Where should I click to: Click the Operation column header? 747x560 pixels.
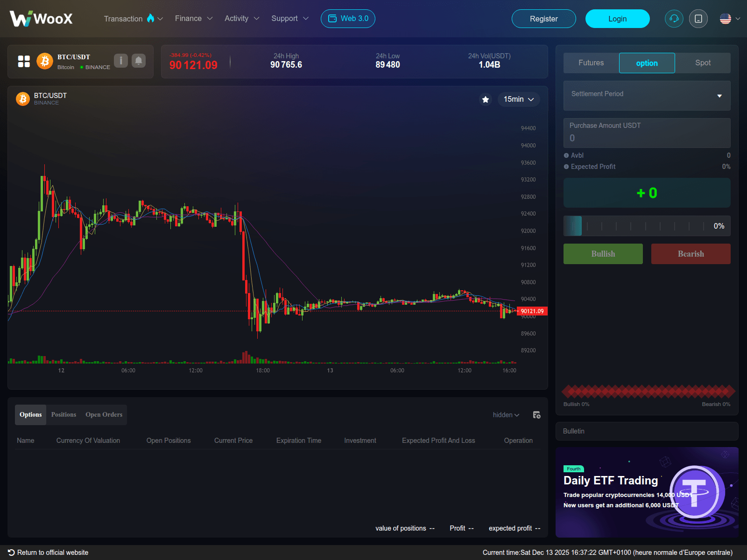[518, 441]
